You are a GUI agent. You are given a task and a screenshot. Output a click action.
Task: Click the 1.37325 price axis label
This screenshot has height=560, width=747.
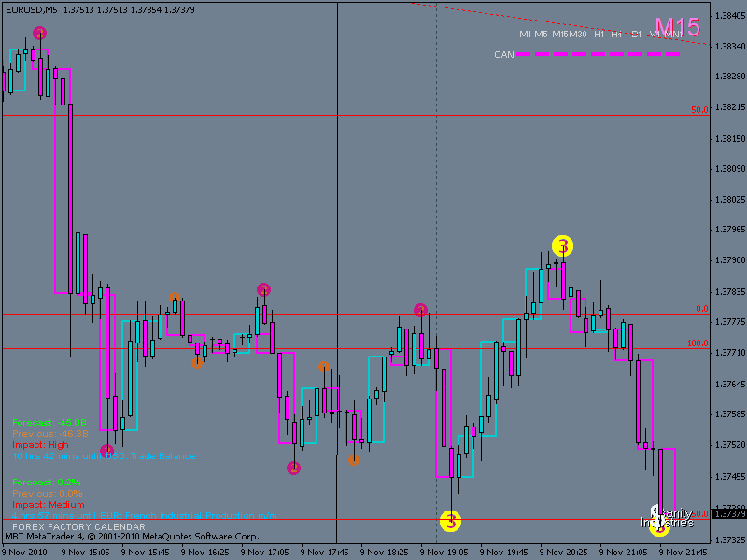point(730,540)
